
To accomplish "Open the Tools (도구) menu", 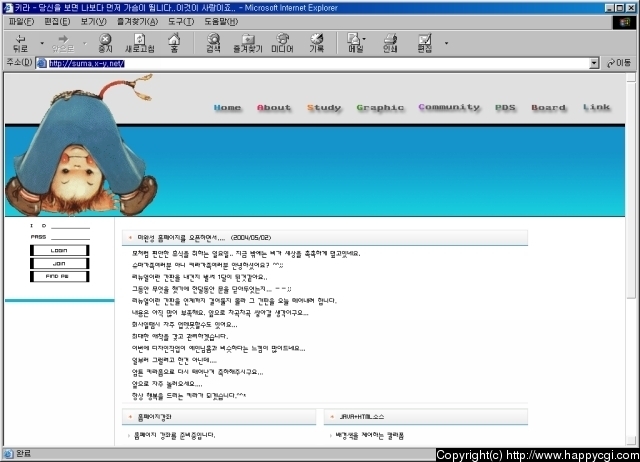I will pyautogui.click(x=181, y=22).
